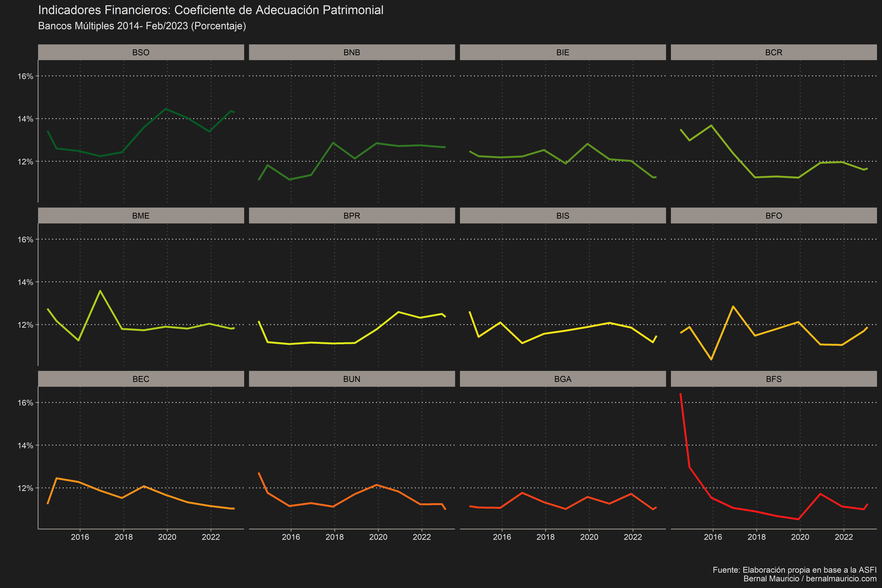The height and width of the screenshot is (588, 882).
Task: Click the 2018 x-axis label under BFS
Action: (757, 537)
